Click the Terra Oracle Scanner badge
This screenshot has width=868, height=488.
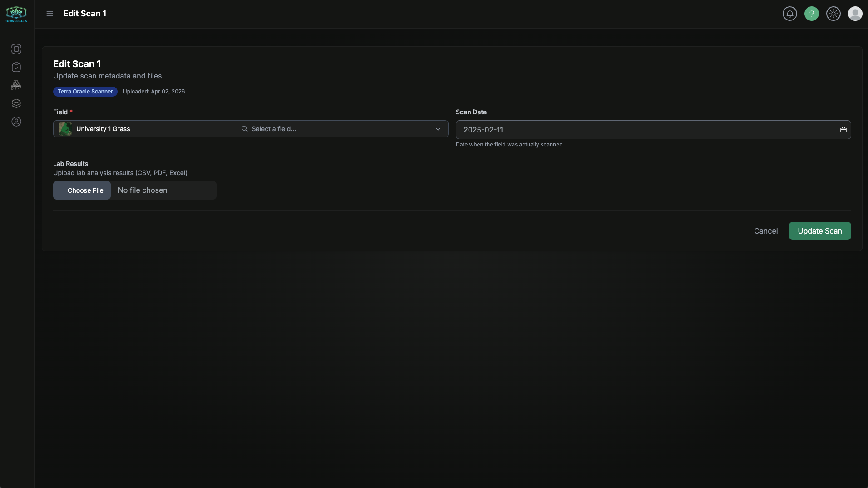pyautogui.click(x=85, y=92)
